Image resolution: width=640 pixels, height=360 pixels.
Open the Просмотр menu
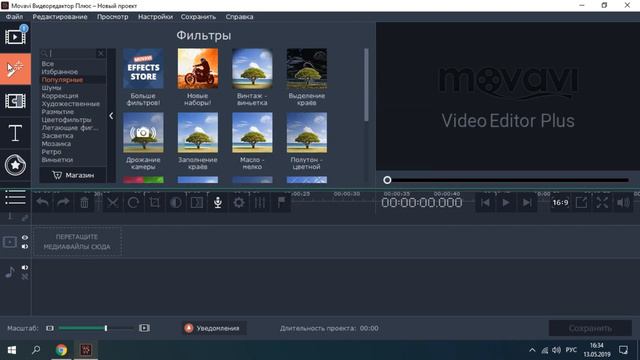pyautogui.click(x=112, y=17)
